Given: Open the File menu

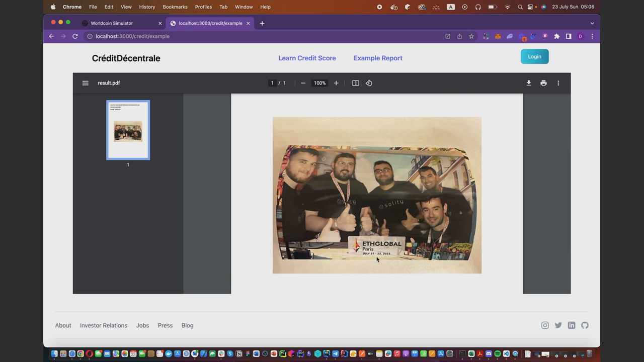Looking at the screenshot, I should tap(93, 7).
